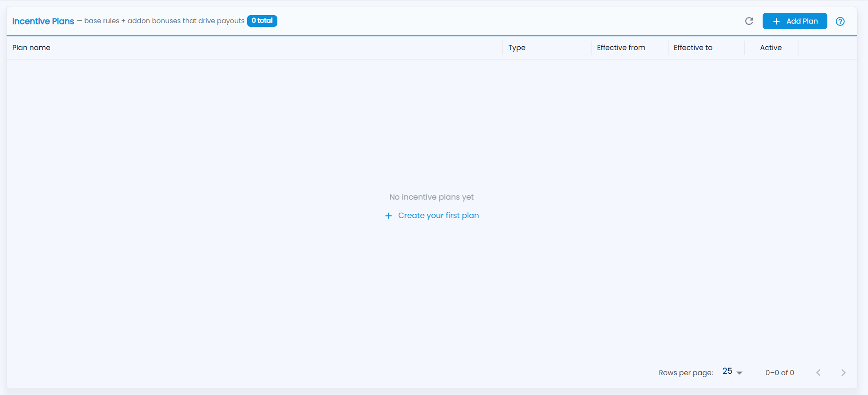Click the Create your first plan link
The height and width of the screenshot is (395, 868).
[x=432, y=216]
